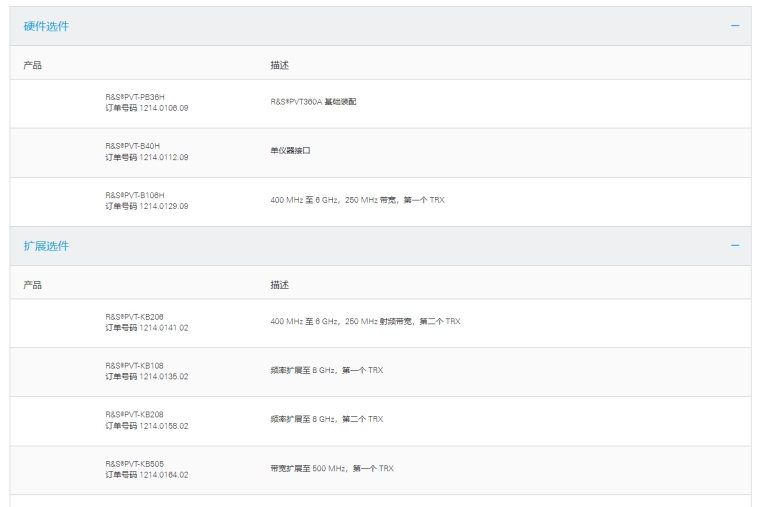Collapse the 扩展选件 section via minus icon
This screenshot has width=760, height=507.
735,246
